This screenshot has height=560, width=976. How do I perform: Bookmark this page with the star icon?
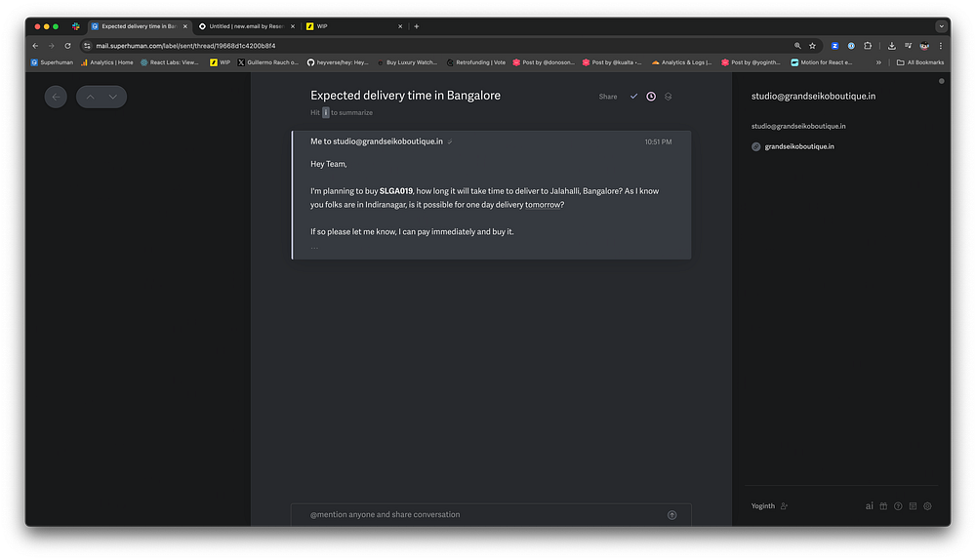pos(812,45)
